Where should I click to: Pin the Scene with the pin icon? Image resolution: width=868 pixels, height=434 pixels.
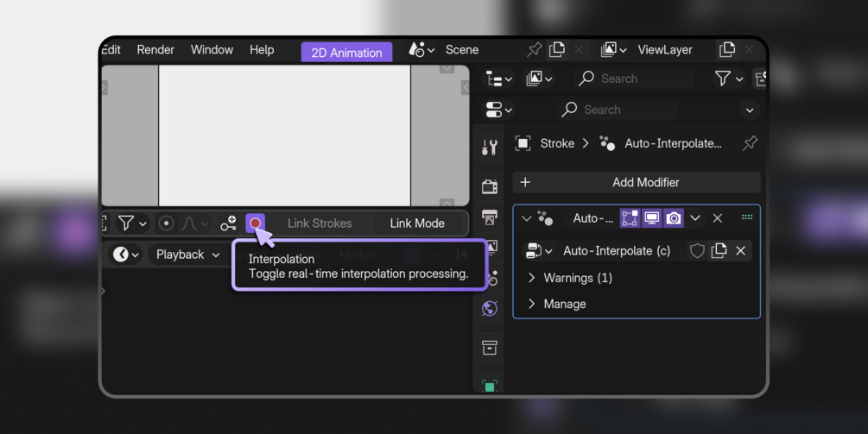pos(534,50)
